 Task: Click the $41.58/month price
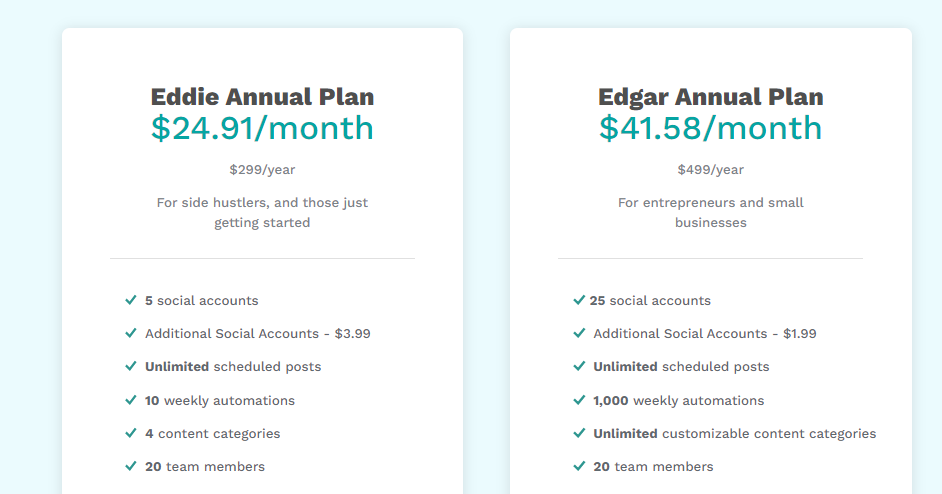click(x=711, y=128)
